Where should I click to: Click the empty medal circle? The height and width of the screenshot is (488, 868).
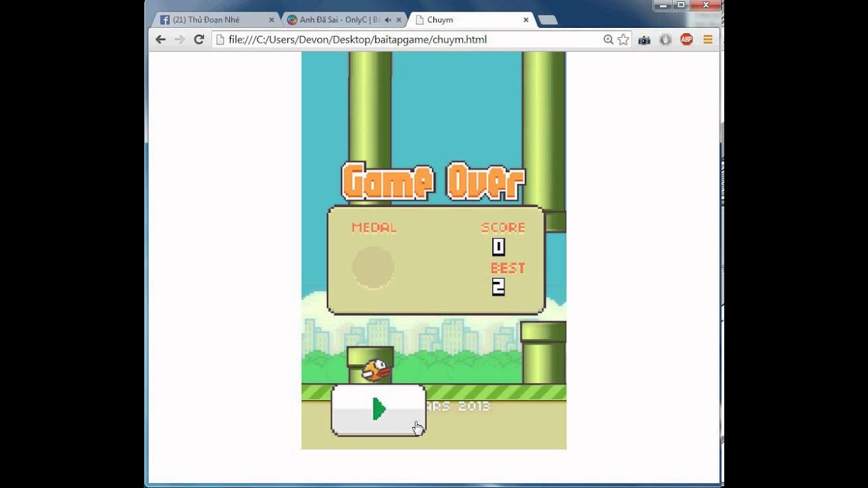tap(373, 267)
